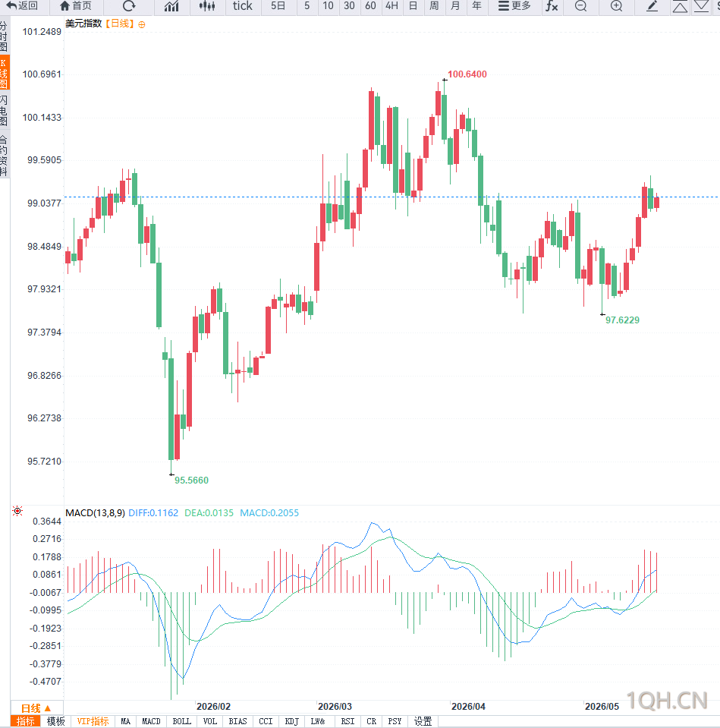
Task: Click the 95.5660 low price label
Action: click(x=192, y=481)
